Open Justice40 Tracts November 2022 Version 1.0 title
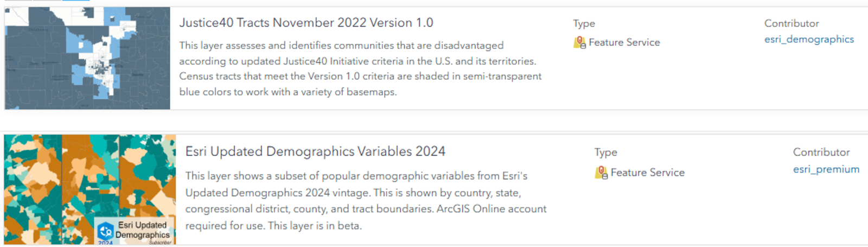The image size is (868, 247). coord(306,23)
